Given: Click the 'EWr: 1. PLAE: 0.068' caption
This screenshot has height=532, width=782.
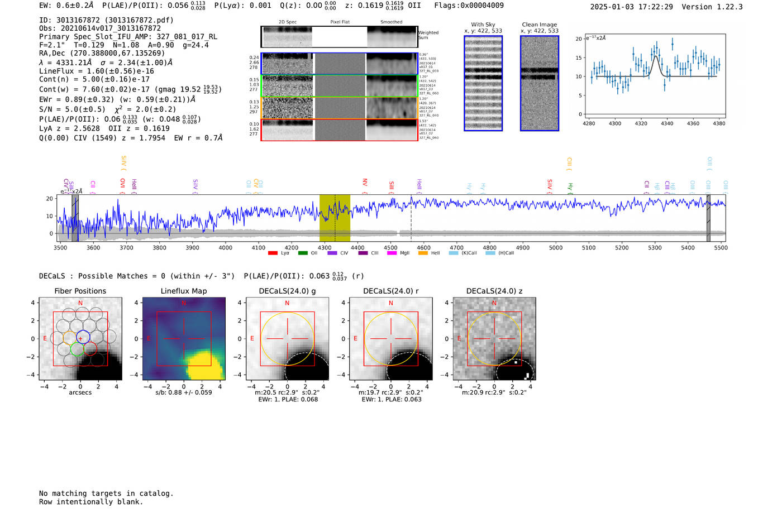Looking at the screenshot, I should coord(287,399).
